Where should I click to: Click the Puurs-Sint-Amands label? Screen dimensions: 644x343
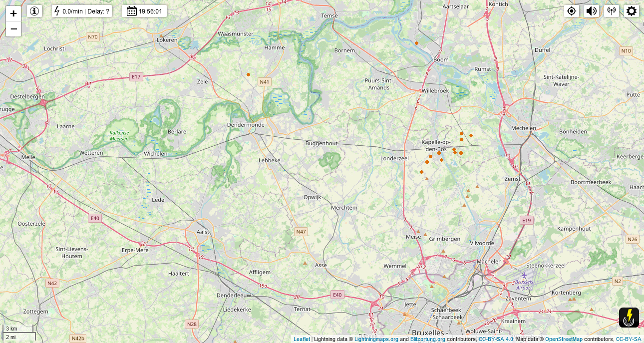(379, 84)
